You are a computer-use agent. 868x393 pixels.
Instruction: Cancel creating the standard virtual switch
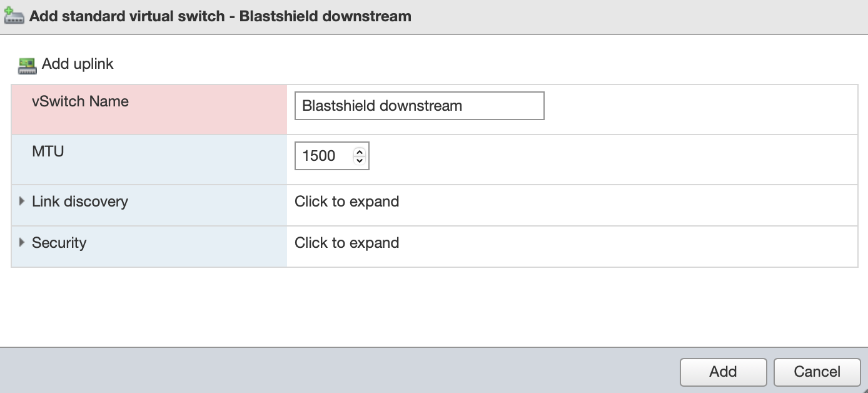click(817, 372)
